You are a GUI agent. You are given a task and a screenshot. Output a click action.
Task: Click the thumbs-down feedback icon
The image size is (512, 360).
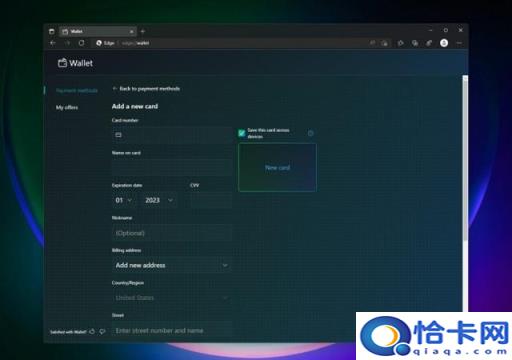tap(102, 331)
